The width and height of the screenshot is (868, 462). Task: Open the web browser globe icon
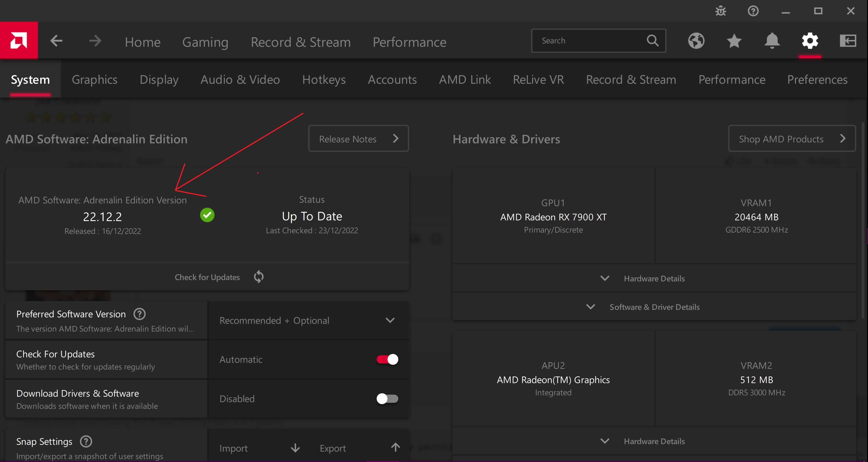click(696, 41)
